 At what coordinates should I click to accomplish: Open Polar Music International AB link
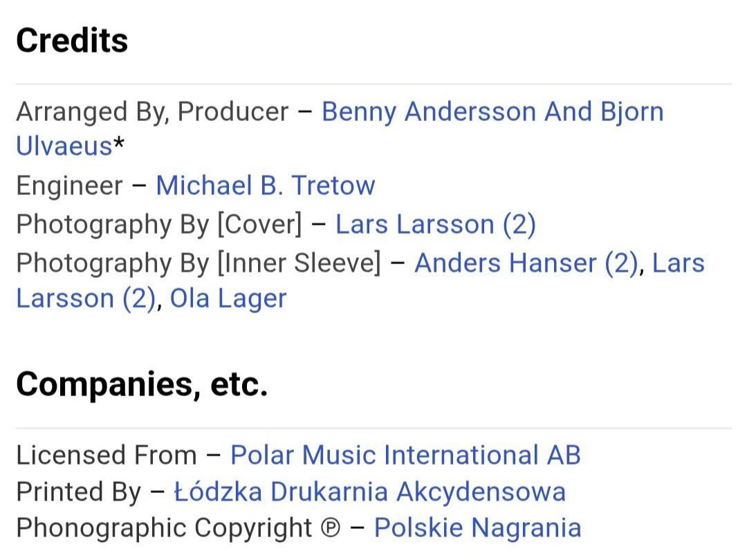pyautogui.click(x=405, y=455)
